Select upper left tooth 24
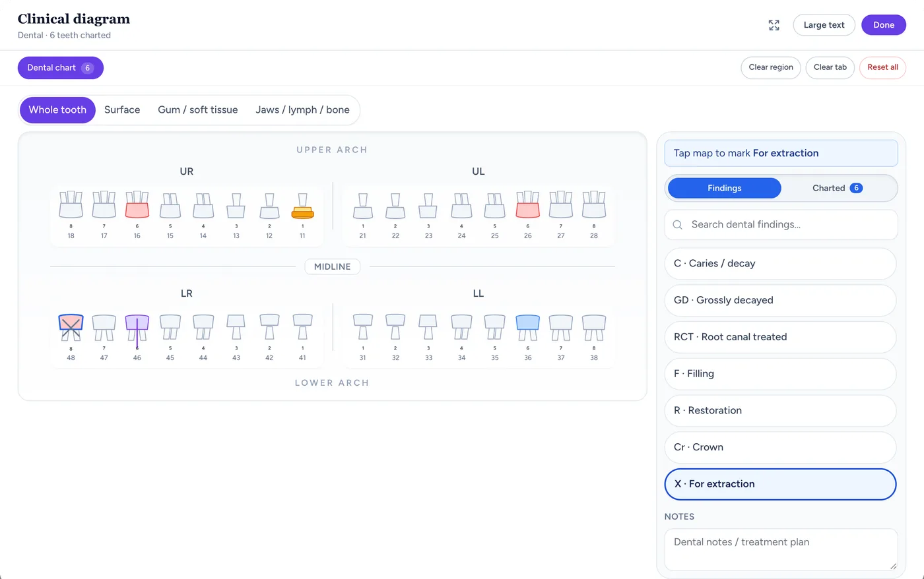Image resolution: width=924 pixels, height=579 pixels. (462, 206)
